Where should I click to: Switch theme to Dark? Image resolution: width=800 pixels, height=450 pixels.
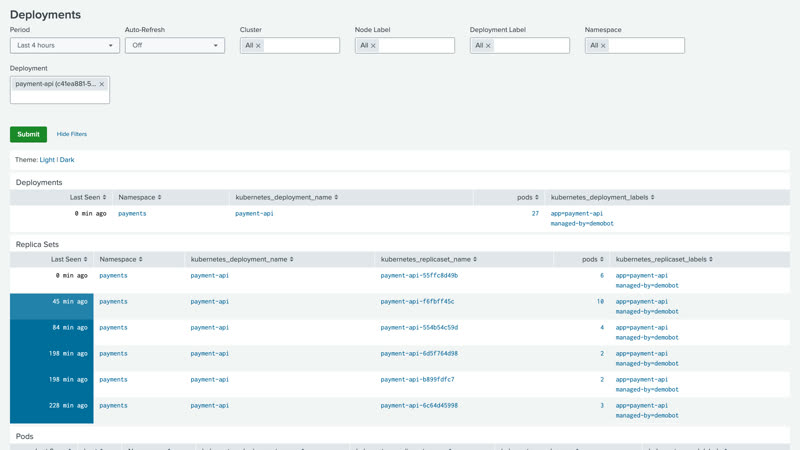click(67, 160)
